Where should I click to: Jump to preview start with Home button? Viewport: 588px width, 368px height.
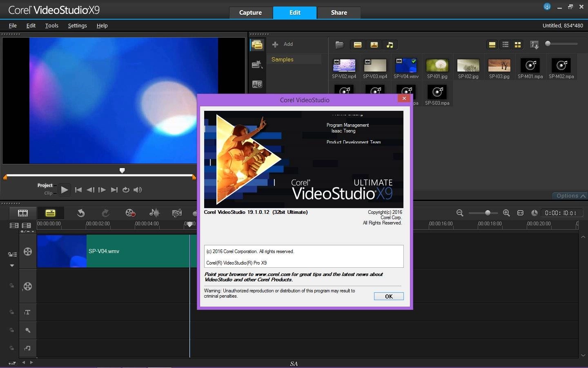tap(78, 190)
